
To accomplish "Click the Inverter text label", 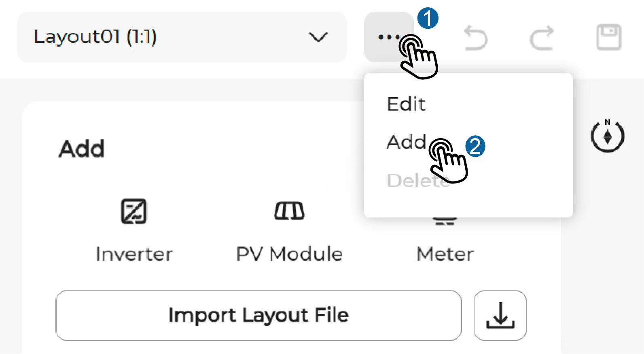I will coord(134,254).
